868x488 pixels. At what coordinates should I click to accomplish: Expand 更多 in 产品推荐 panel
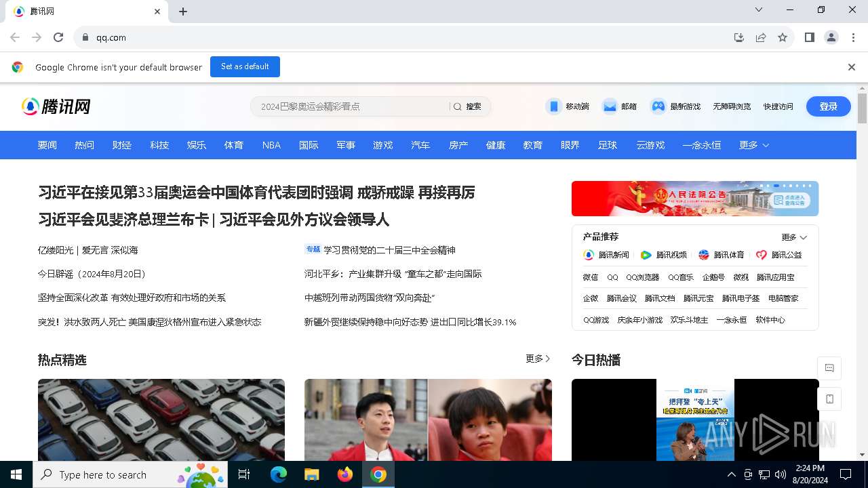(794, 237)
